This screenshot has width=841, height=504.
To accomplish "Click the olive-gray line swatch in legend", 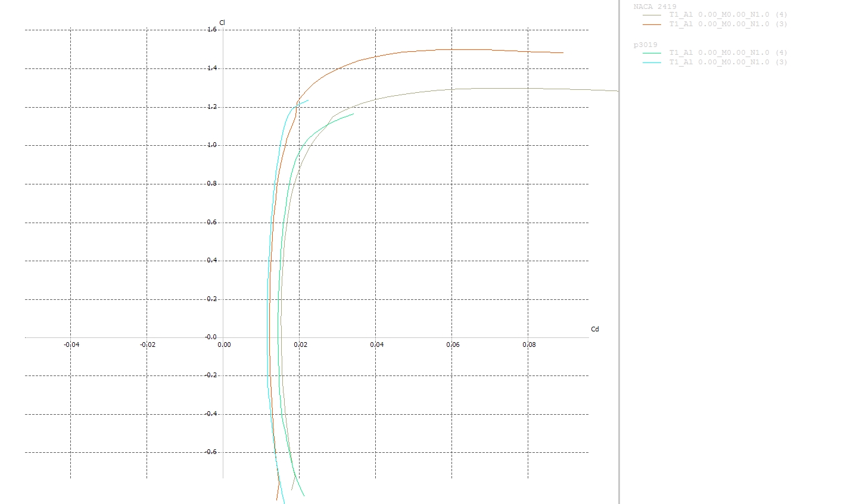I will [x=652, y=15].
